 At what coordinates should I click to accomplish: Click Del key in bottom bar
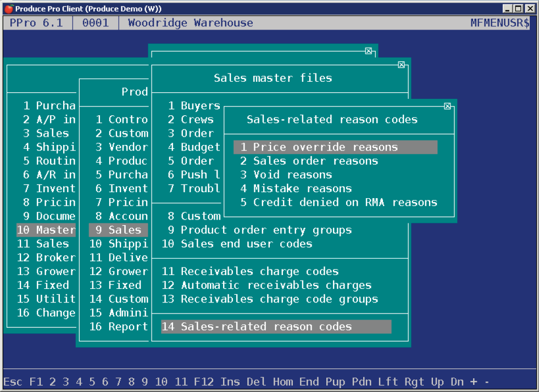pyautogui.click(x=257, y=382)
